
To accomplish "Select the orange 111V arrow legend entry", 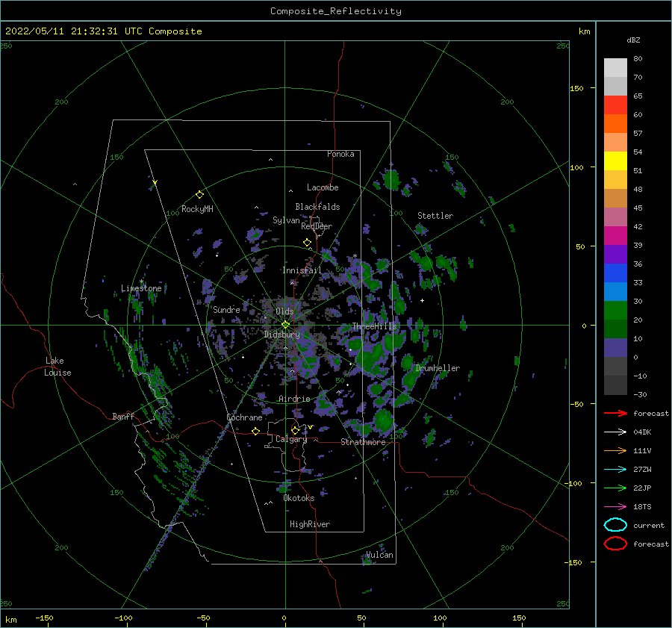I will [x=615, y=450].
